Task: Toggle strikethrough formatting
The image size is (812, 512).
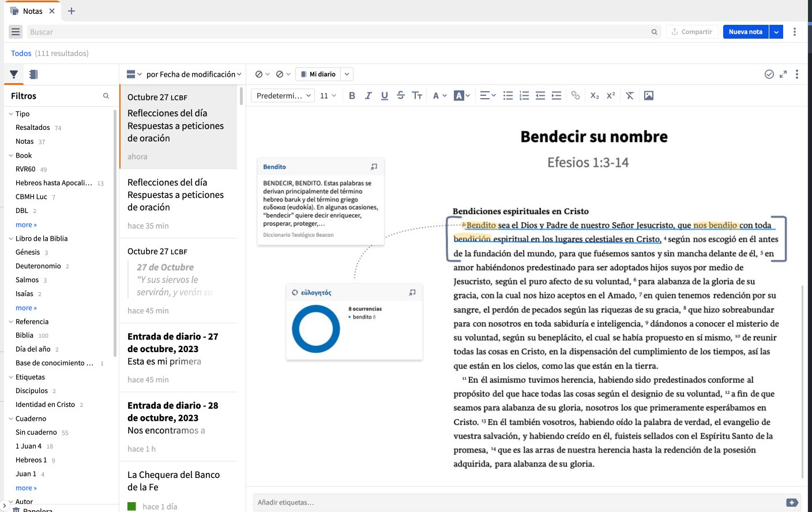Action: tap(400, 96)
